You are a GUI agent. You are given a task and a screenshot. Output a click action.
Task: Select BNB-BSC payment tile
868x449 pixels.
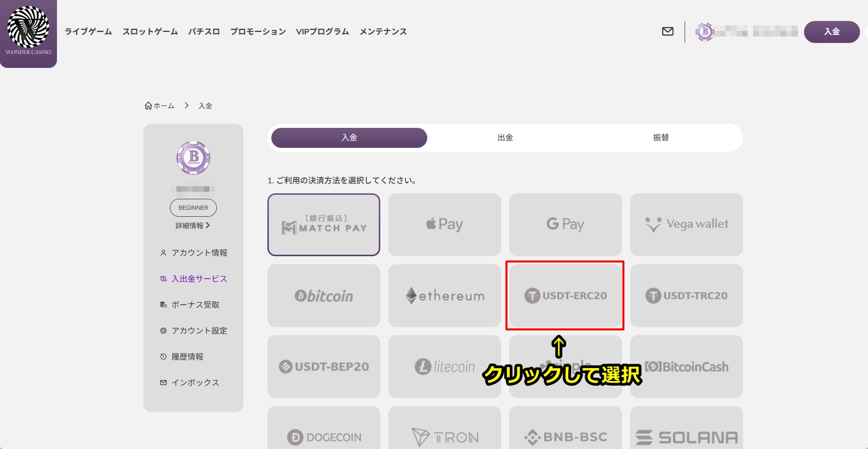click(x=566, y=428)
